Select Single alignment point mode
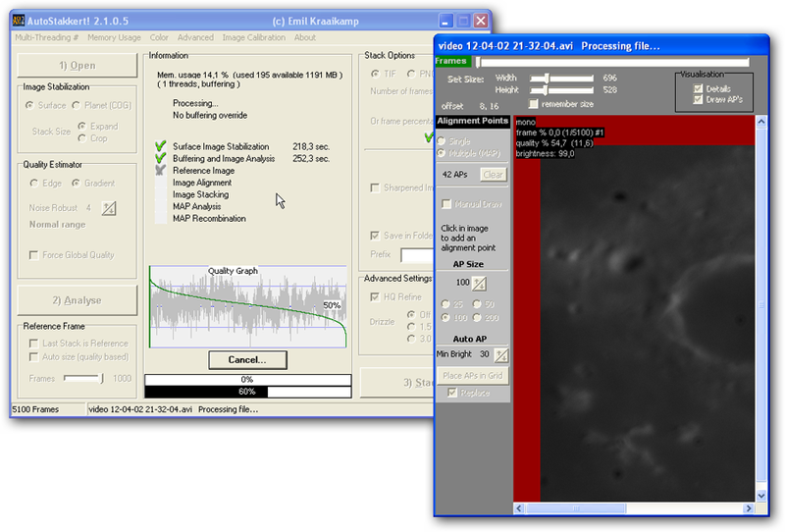Screen dimensions: 785x532 tap(443, 141)
